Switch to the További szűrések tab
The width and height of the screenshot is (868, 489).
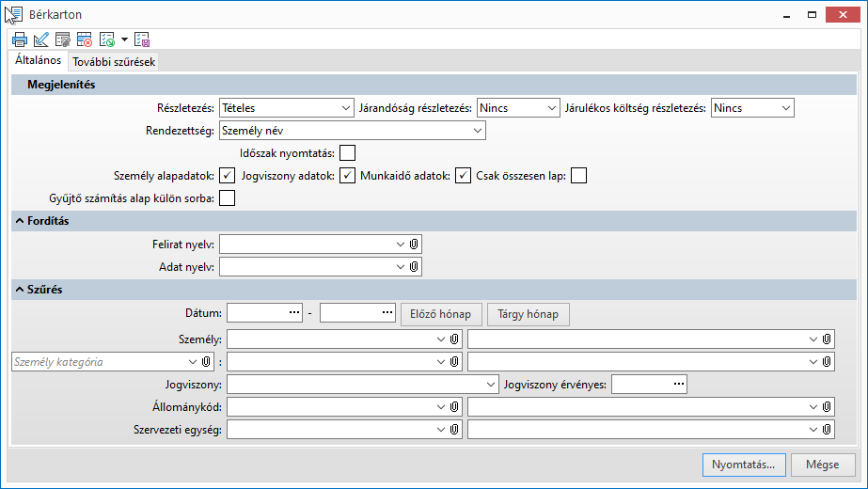pyautogui.click(x=115, y=62)
